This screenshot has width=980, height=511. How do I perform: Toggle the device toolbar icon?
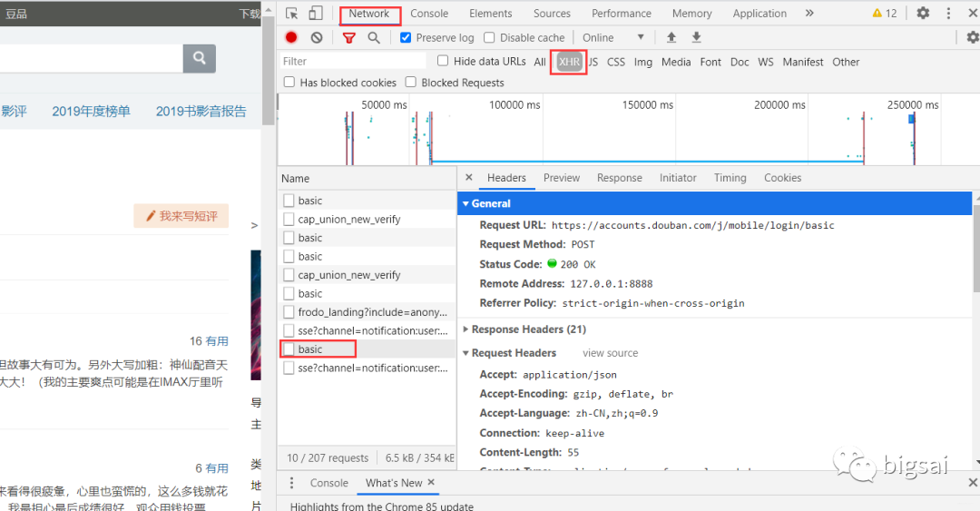pyautogui.click(x=316, y=13)
